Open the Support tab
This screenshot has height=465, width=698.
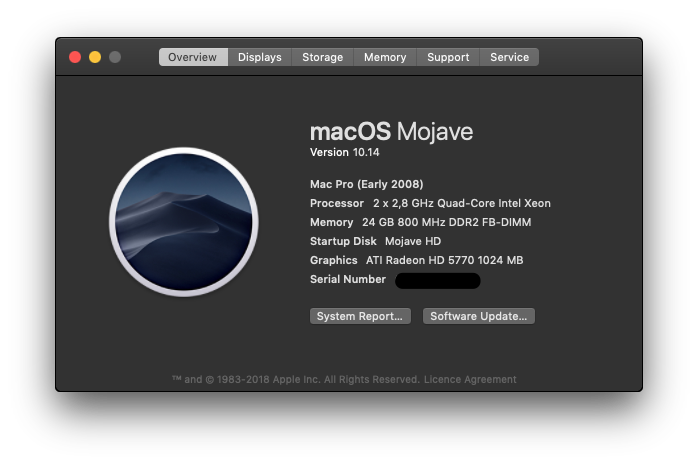448,57
